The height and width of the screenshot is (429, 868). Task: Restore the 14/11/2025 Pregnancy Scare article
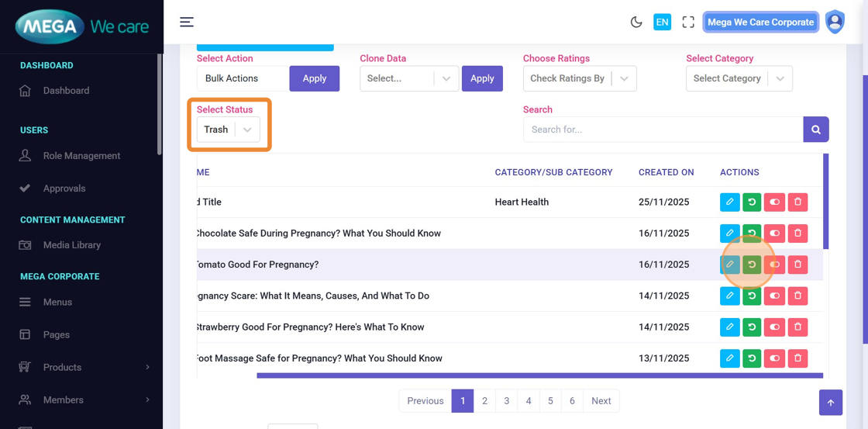[752, 296]
